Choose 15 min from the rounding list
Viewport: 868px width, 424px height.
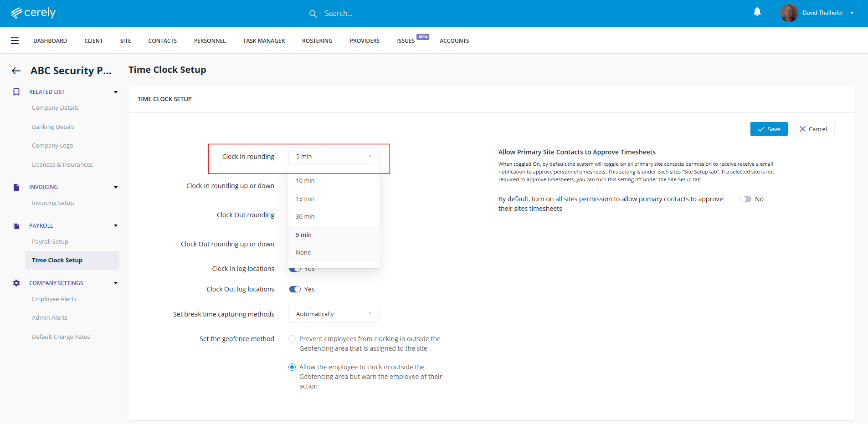[x=305, y=199]
